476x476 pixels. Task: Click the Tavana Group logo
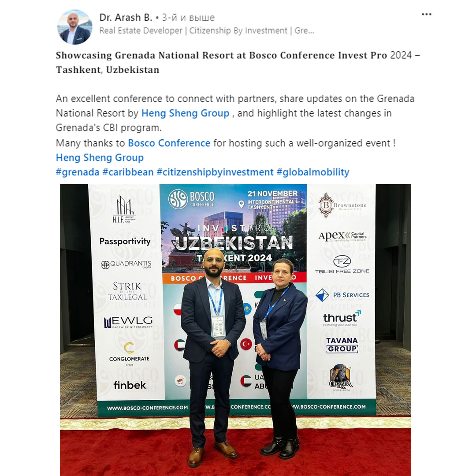342,345
